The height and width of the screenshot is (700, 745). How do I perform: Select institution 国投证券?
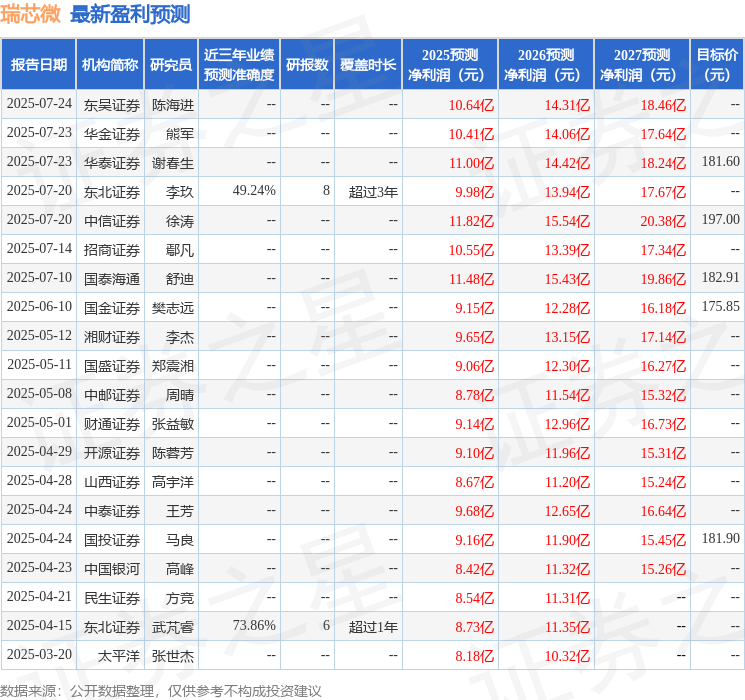[x=112, y=540]
